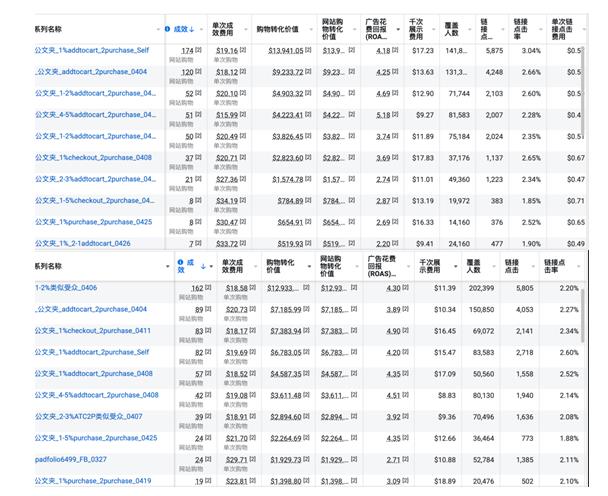Click the footnote marker next to result 89

coord(208,309)
